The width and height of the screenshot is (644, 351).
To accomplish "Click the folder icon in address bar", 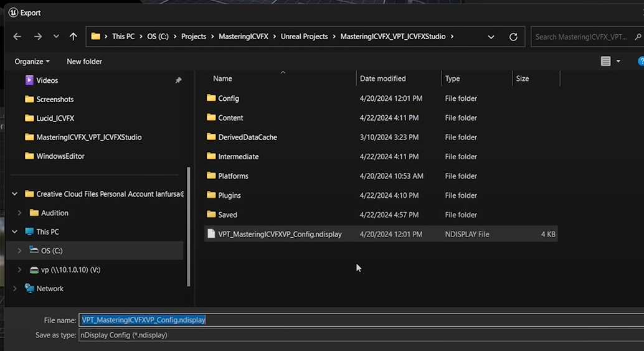I will coord(96,37).
